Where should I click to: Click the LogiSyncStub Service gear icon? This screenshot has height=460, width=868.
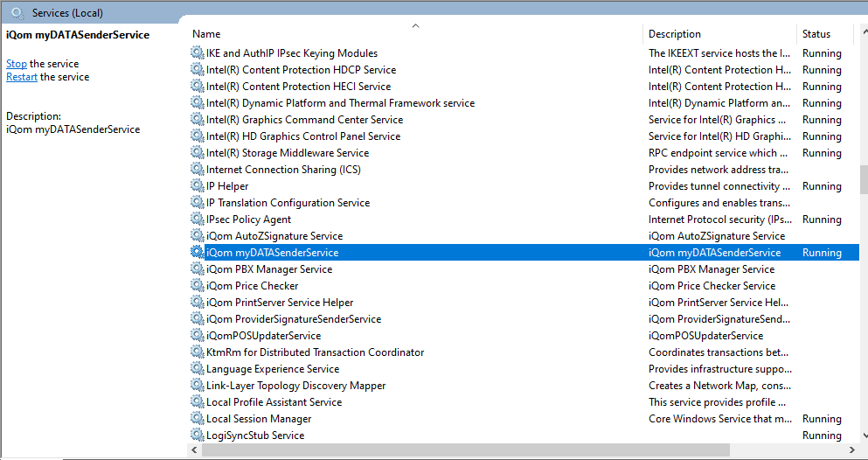(x=198, y=436)
